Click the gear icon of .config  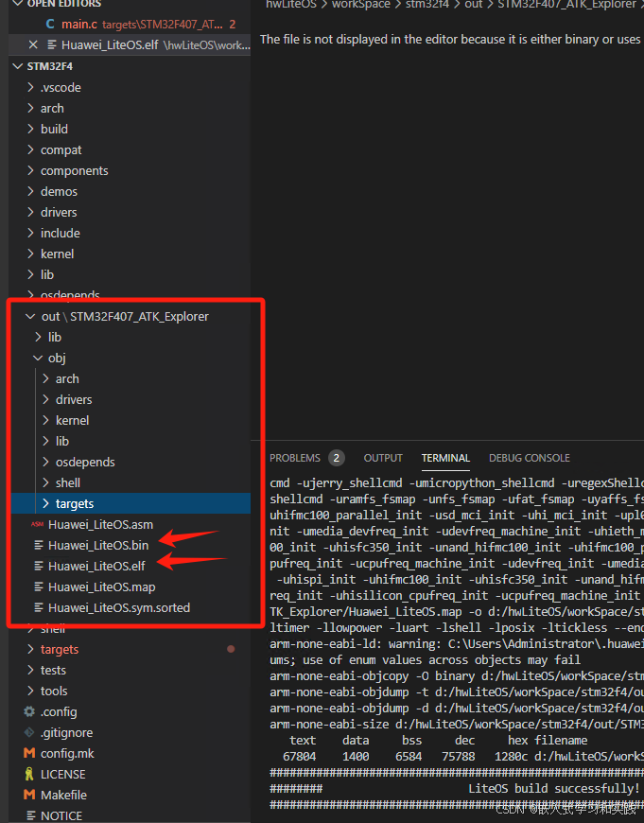(x=29, y=711)
